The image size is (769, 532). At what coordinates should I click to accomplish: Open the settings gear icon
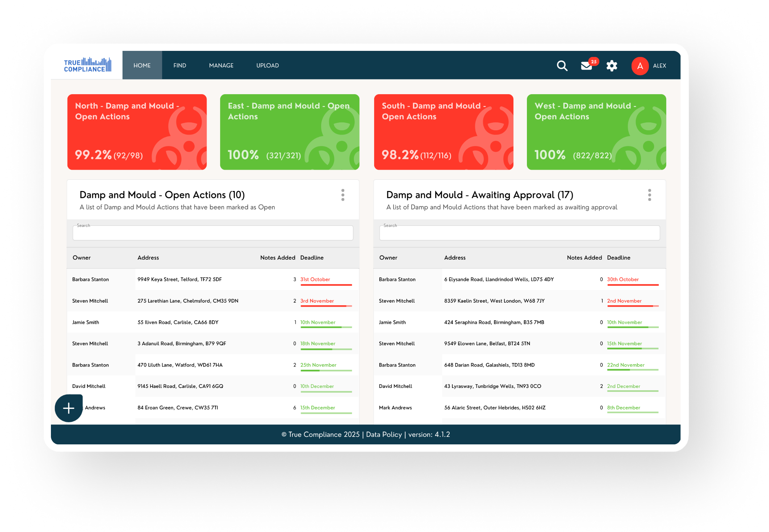coord(612,66)
